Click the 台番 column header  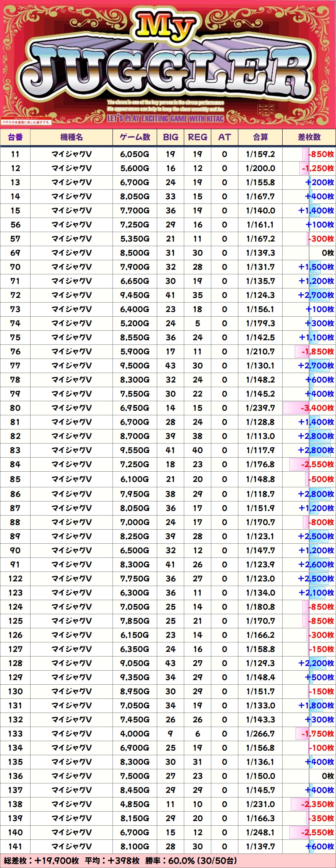tap(15, 137)
